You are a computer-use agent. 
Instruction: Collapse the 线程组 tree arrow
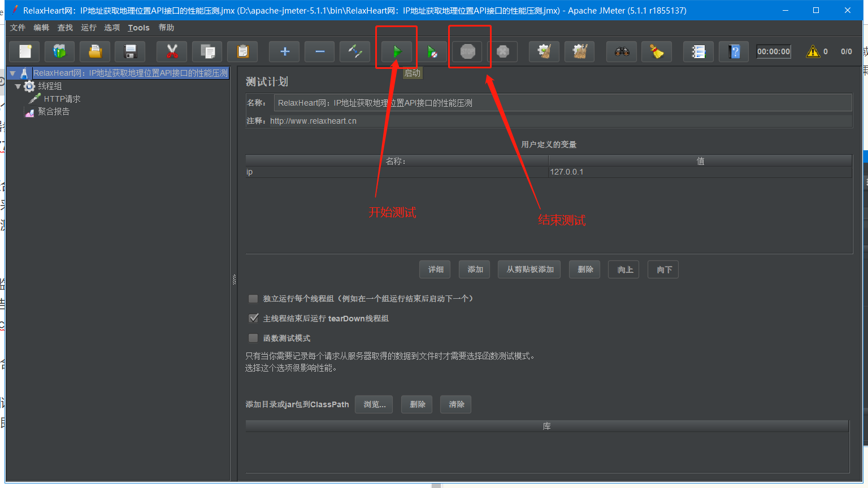[18, 86]
